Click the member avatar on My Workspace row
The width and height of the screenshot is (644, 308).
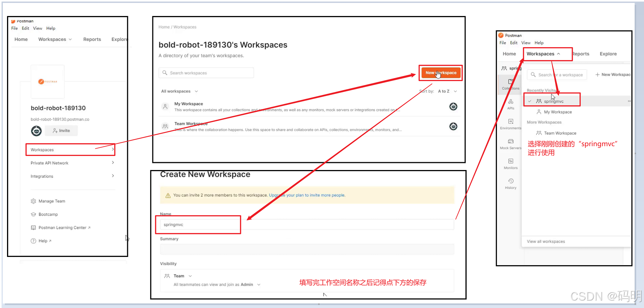coord(453,106)
